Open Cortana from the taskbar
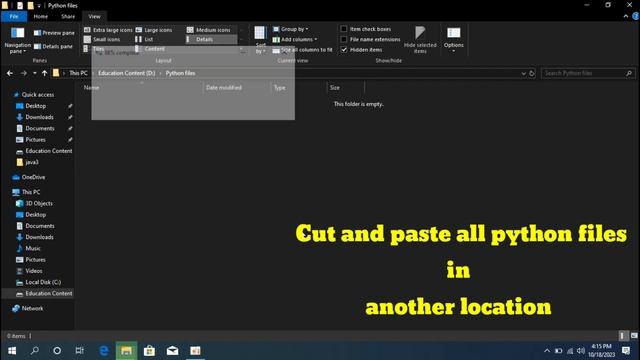This screenshot has height=360, width=640. tap(57, 351)
